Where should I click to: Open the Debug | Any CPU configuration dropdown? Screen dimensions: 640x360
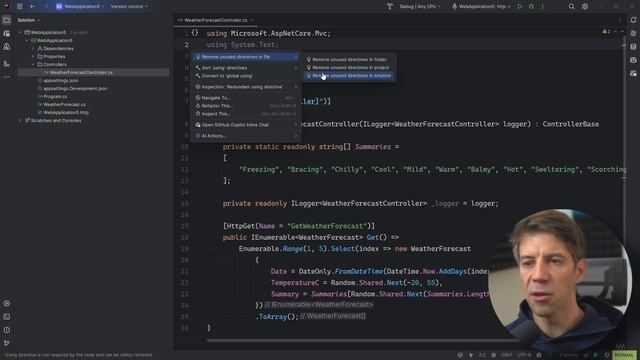[x=420, y=7]
